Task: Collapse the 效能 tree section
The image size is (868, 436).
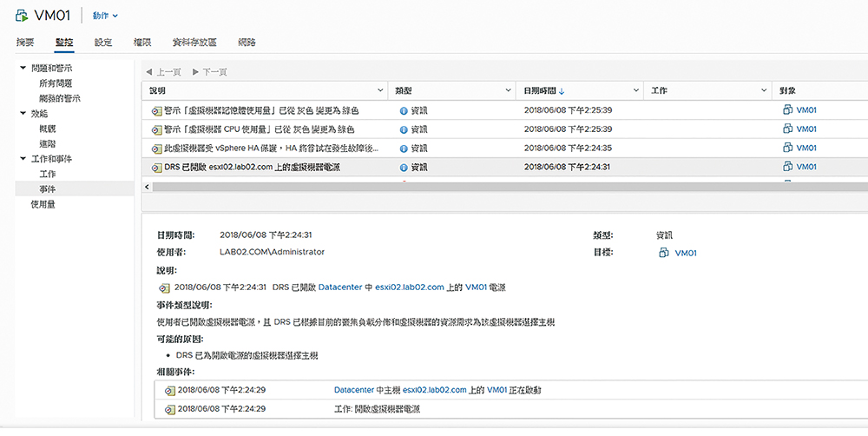Action: pos(23,114)
